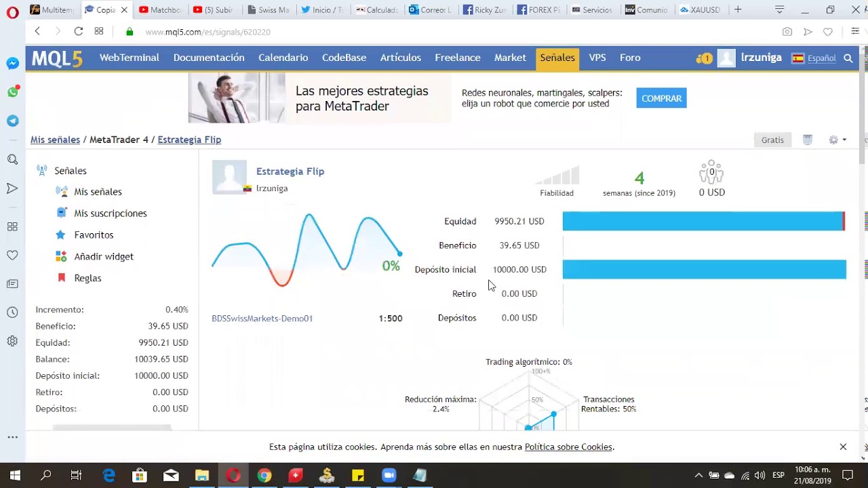Open new browser tab
The width and height of the screenshot is (868, 488).
tap(738, 9)
